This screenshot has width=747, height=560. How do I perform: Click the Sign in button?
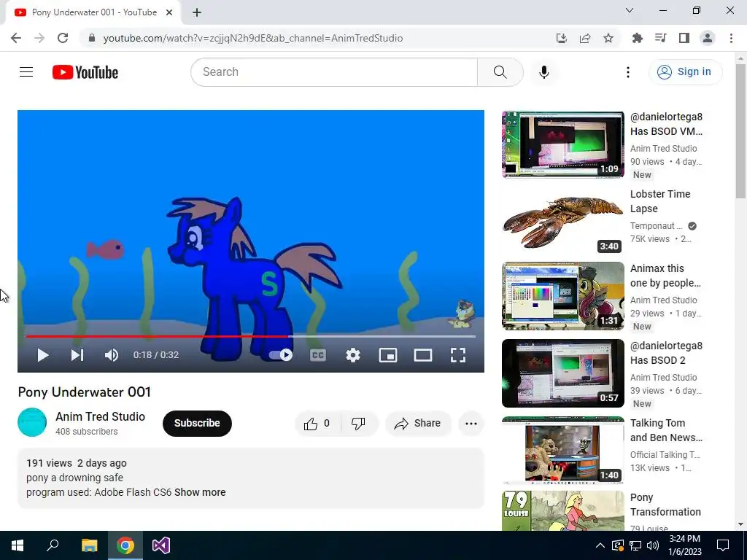tap(685, 72)
